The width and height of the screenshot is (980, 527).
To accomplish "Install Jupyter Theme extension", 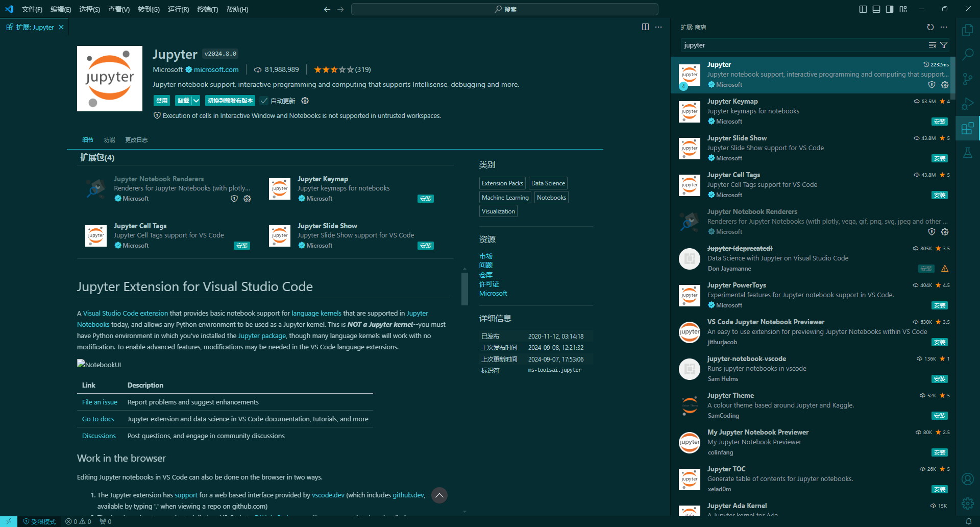I will click(x=940, y=416).
